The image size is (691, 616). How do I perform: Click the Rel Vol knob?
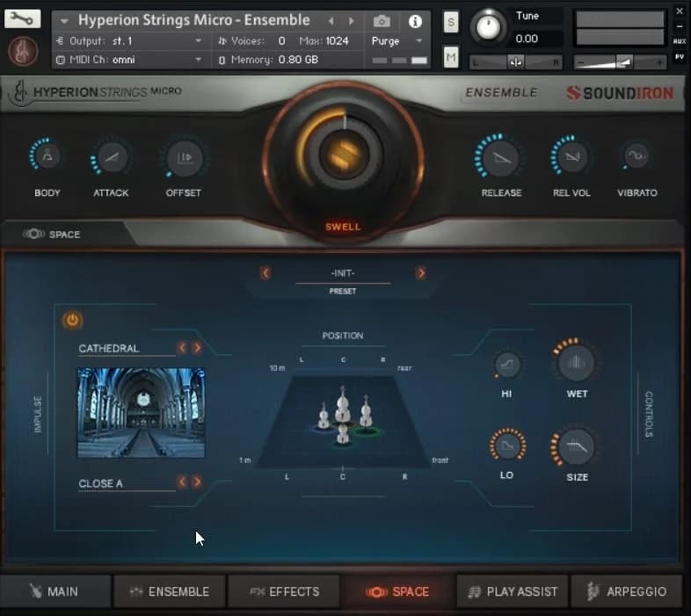pyautogui.click(x=571, y=156)
